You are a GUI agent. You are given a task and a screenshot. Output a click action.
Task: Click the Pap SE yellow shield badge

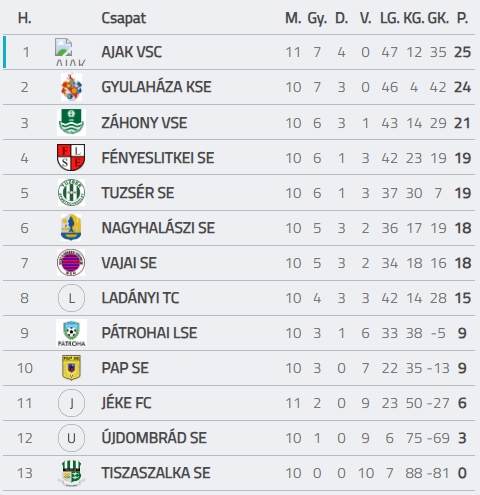pyautogui.click(x=71, y=368)
